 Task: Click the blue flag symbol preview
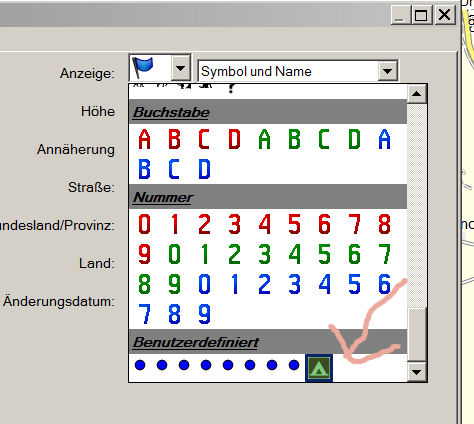tap(143, 68)
